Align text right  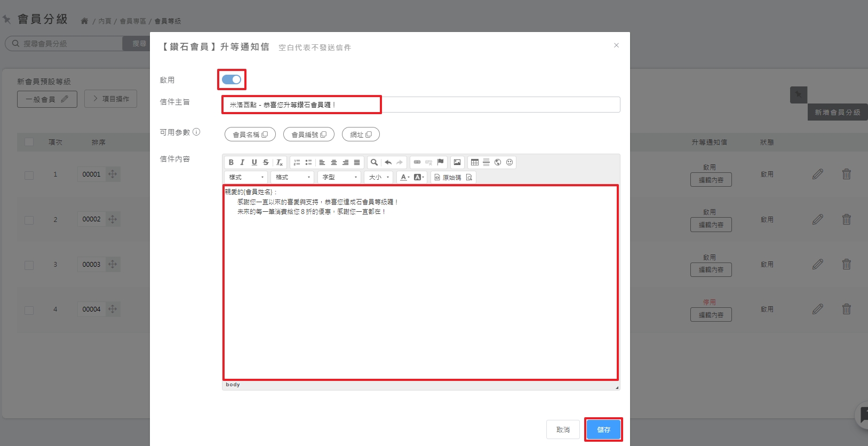click(345, 162)
